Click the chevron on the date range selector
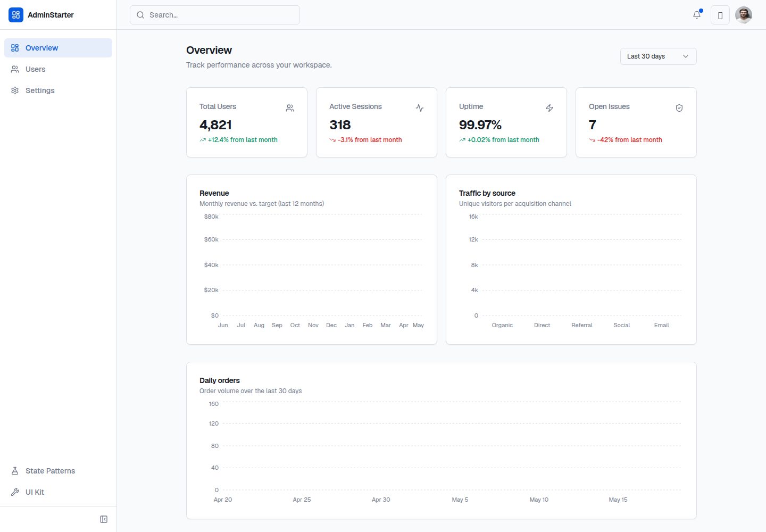The image size is (766, 532). click(x=686, y=56)
